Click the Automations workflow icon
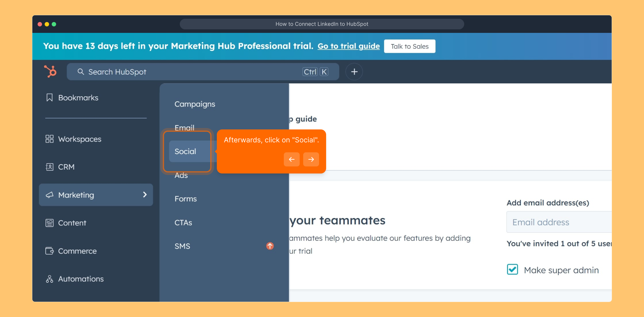644x317 pixels. click(49, 279)
